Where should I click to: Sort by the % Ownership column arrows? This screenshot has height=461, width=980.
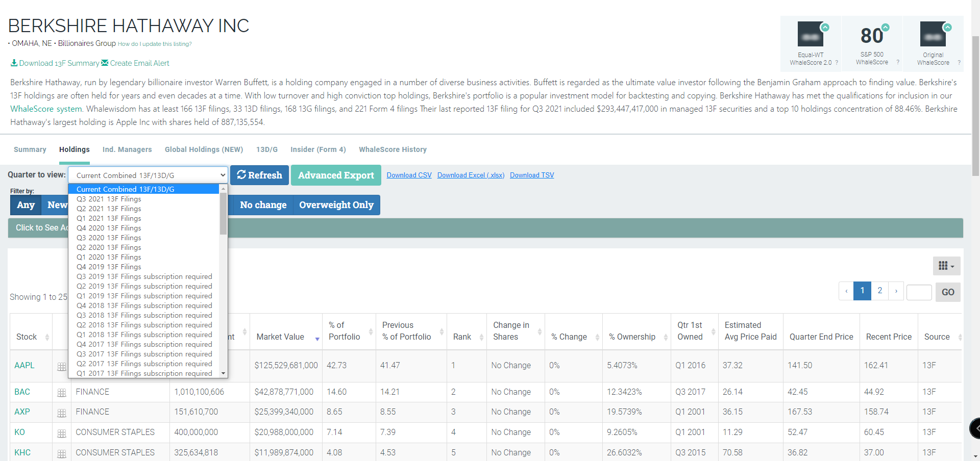(x=666, y=337)
